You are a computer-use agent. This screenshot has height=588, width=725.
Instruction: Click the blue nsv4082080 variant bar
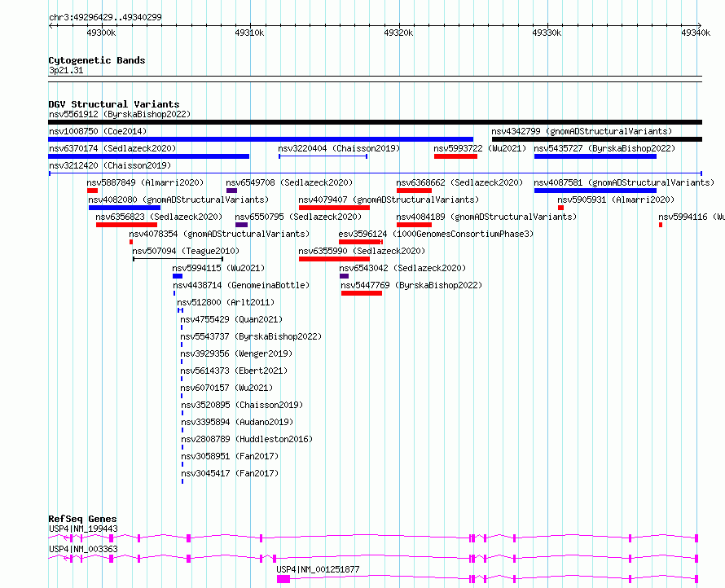125,208
